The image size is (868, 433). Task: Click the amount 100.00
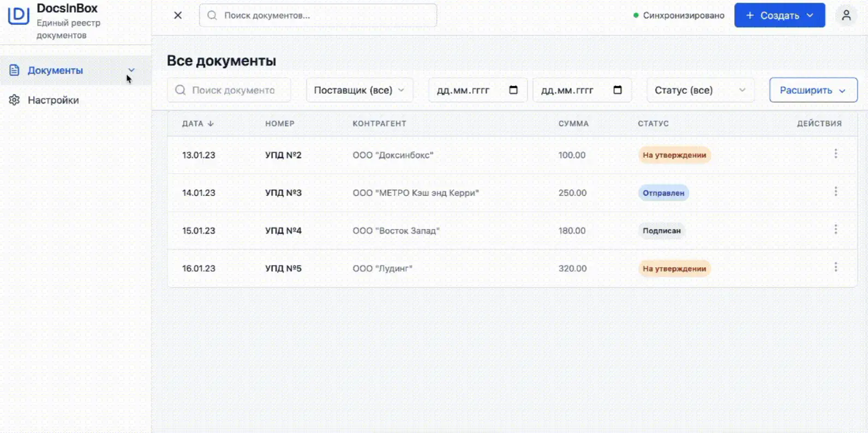point(572,155)
